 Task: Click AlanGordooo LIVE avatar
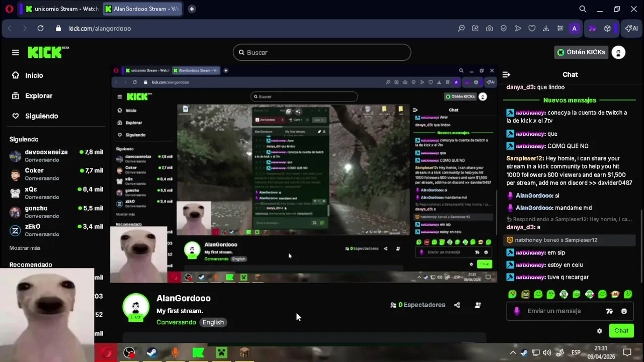136,307
